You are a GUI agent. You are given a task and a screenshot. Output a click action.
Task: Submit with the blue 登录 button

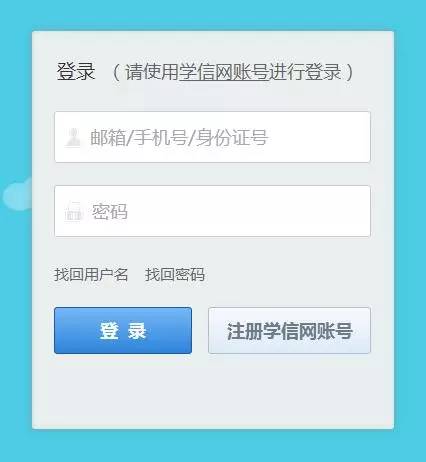point(123,330)
